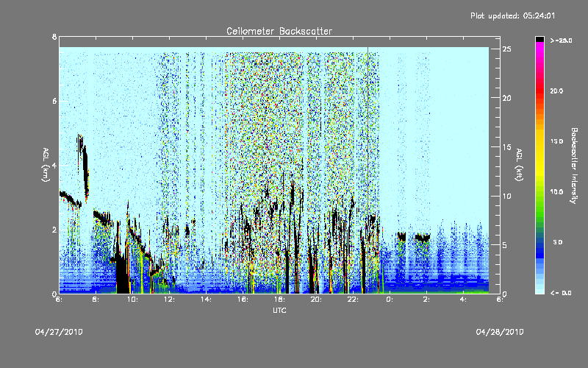The width and height of the screenshot is (588, 368).
Task: Click the colorbar '>=25.0' top label
Action: tap(561, 40)
